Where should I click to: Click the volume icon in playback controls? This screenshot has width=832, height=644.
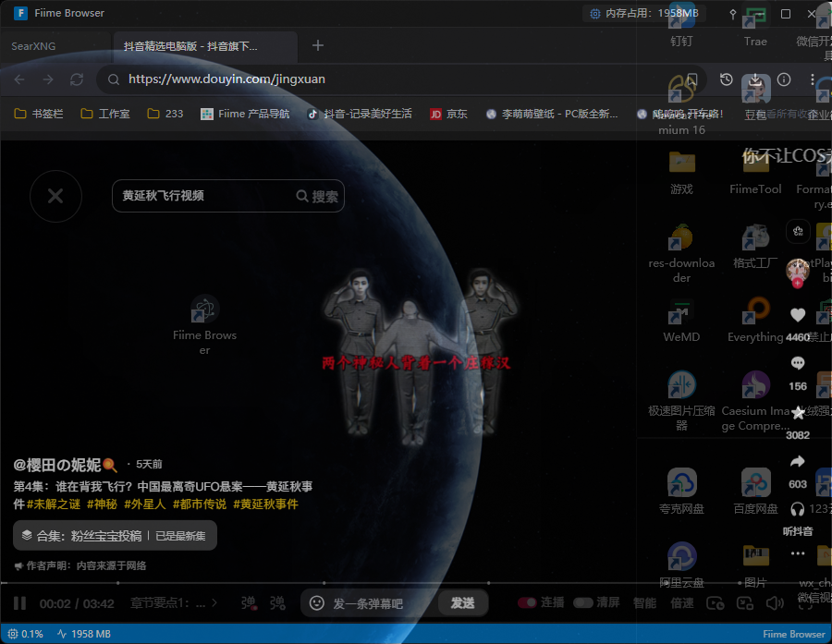click(775, 603)
